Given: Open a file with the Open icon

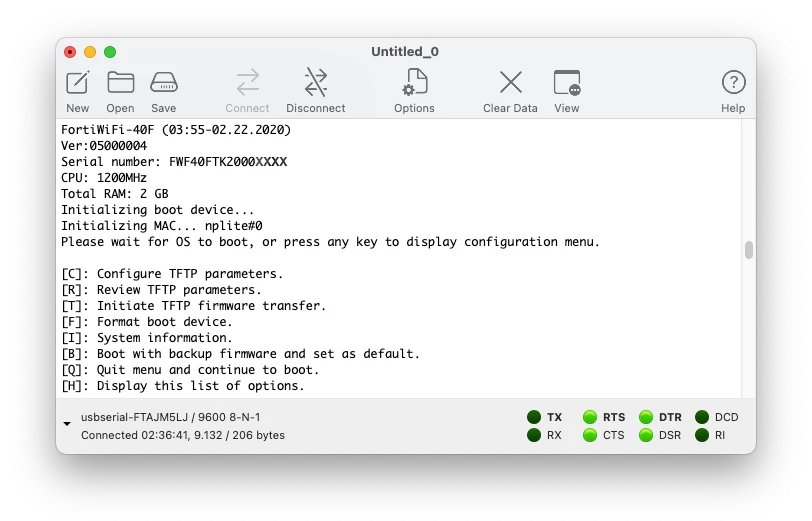Looking at the screenshot, I should point(121,83).
